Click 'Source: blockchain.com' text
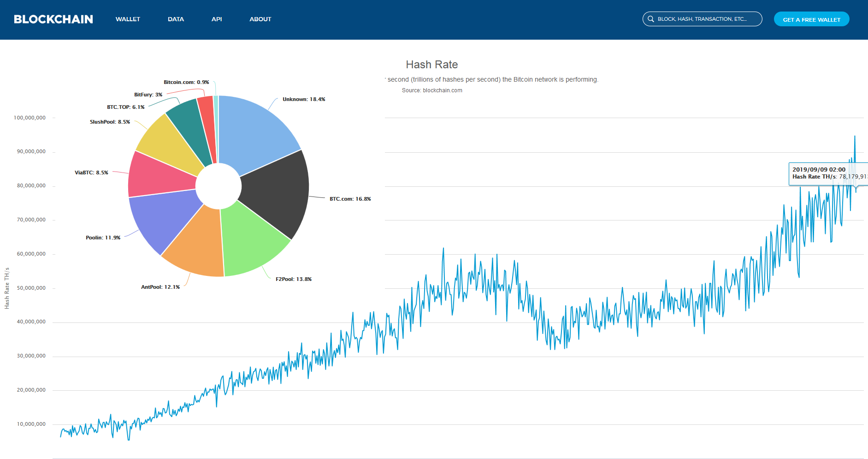Image resolution: width=868 pixels, height=459 pixels. [432, 90]
